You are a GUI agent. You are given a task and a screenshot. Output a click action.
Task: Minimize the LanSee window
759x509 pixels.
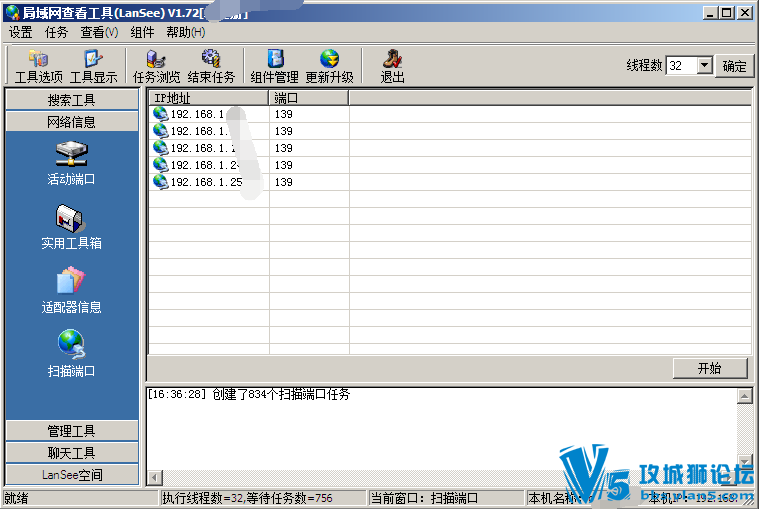tap(710, 13)
